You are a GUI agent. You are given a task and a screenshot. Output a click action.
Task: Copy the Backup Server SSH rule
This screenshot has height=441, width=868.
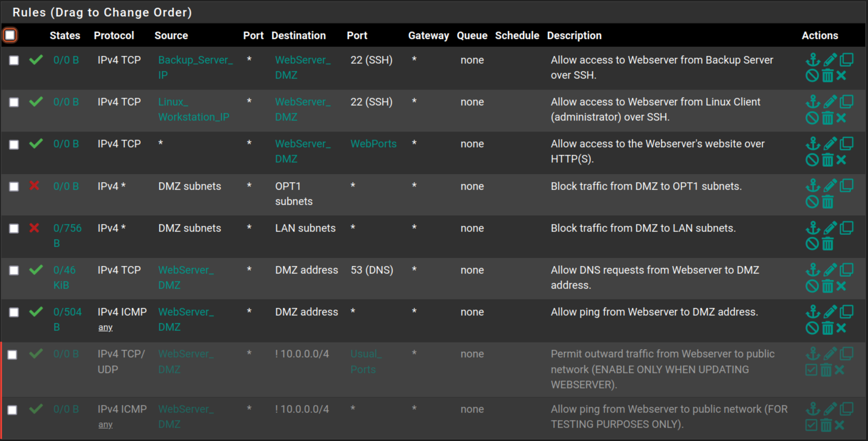[846, 60]
